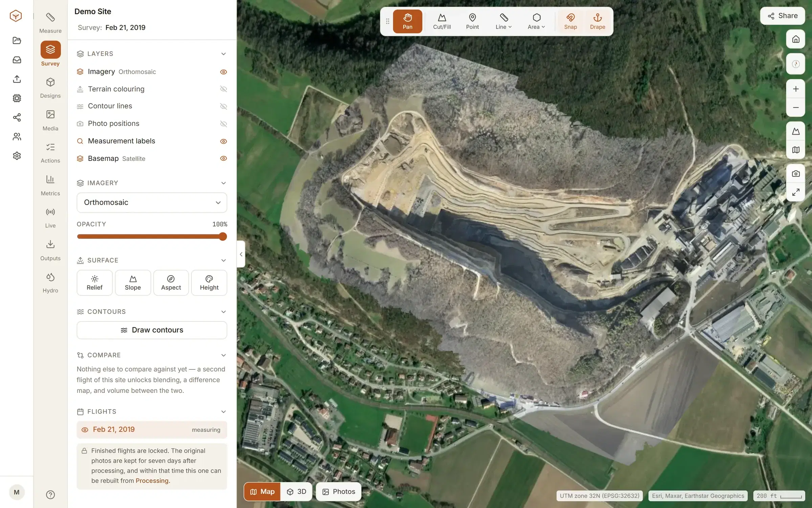This screenshot has width=812, height=508.
Task: Toggle the Drape option
Action: [597, 21]
